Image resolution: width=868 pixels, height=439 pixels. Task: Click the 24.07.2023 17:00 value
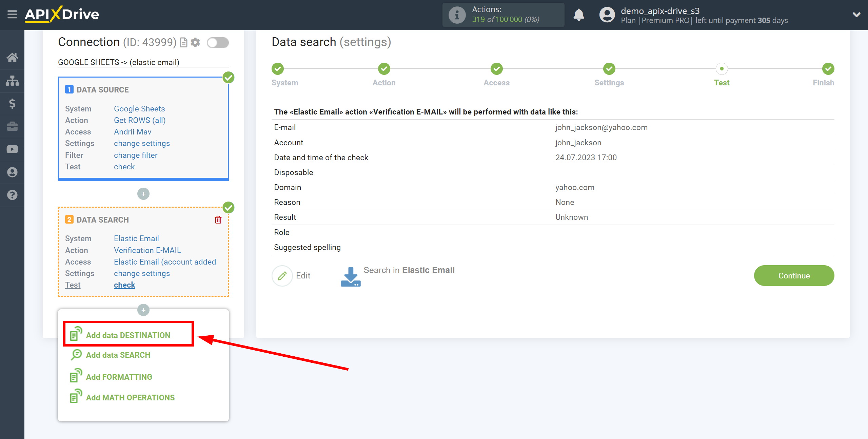point(586,158)
